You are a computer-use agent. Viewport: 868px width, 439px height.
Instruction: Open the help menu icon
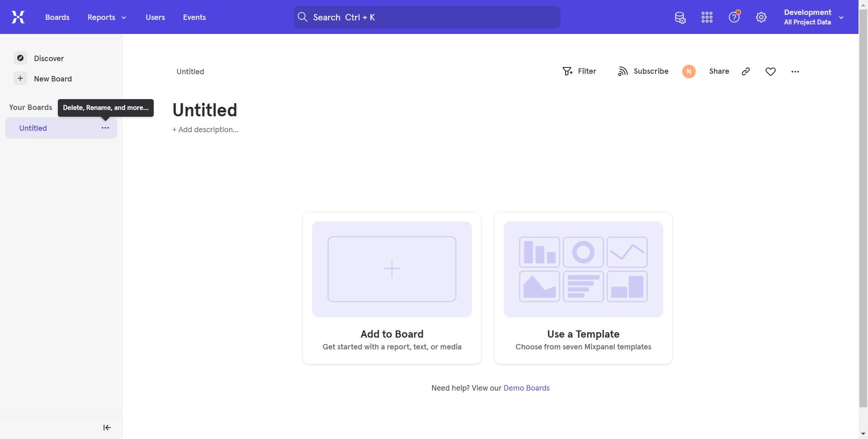click(x=733, y=17)
